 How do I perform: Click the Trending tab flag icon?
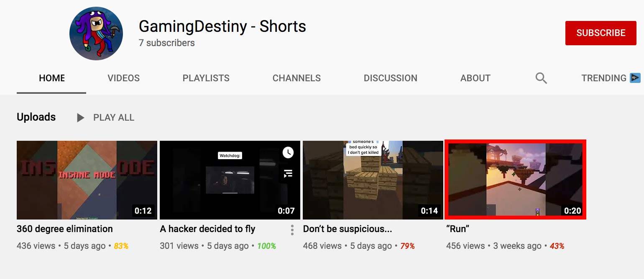[x=635, y=78]
